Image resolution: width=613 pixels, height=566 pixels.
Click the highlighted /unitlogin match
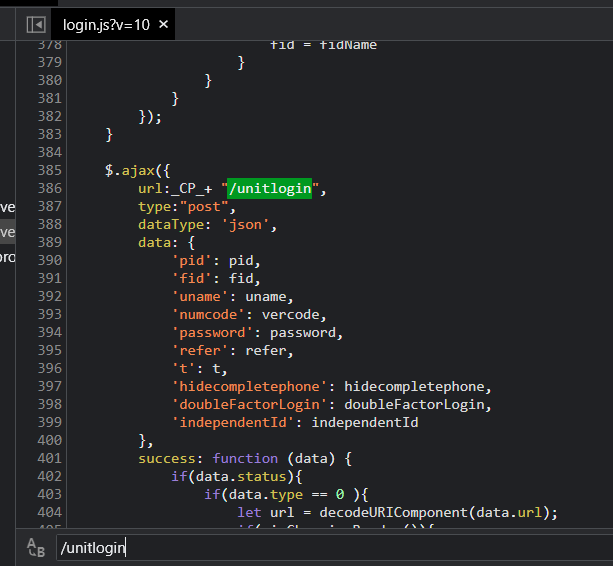pos(269,188)
